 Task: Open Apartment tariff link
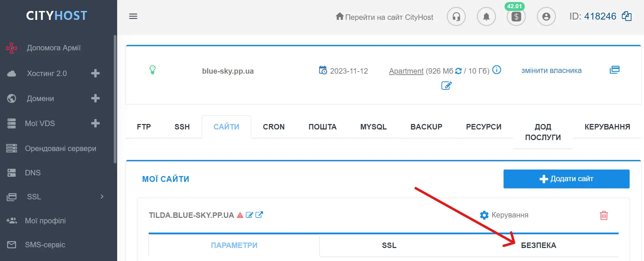406,71
